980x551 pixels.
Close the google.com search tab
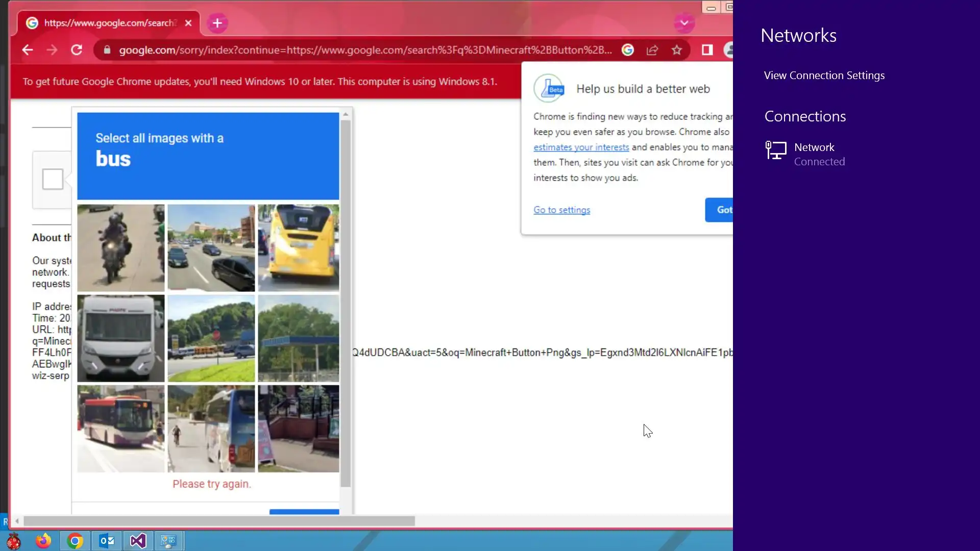pos(188,23)
